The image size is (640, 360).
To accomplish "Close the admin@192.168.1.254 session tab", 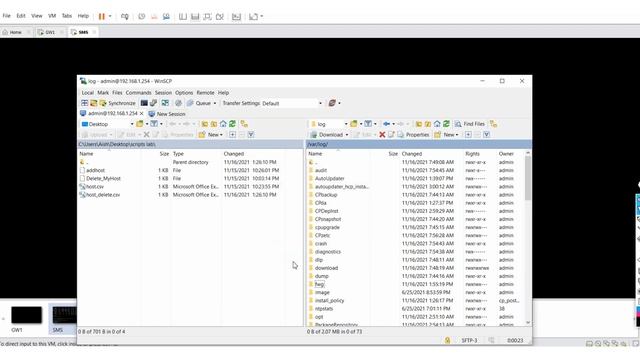I will pyautogui.click(x=142, y=113).
